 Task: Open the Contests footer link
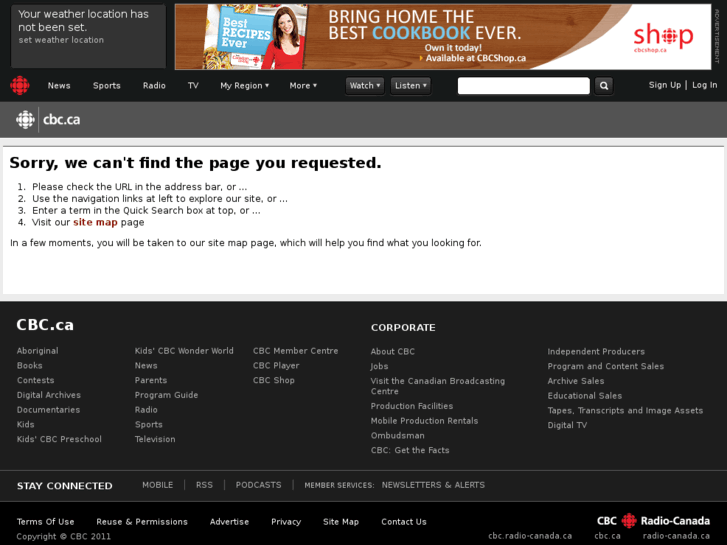click(x=36, y=380)
